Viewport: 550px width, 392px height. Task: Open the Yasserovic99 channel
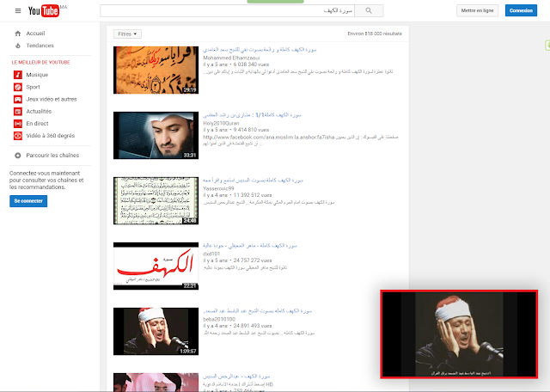(x=218, y=188)
